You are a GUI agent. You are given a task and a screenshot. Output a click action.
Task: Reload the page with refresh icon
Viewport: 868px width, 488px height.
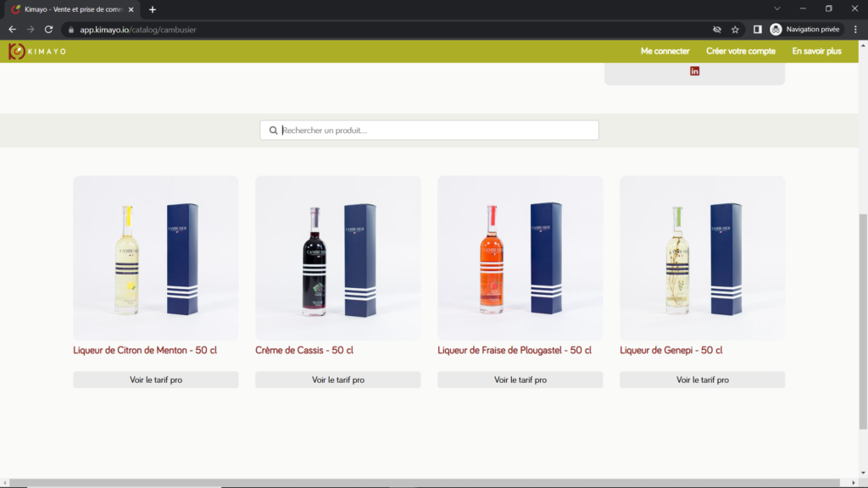[x=48, y=30]
